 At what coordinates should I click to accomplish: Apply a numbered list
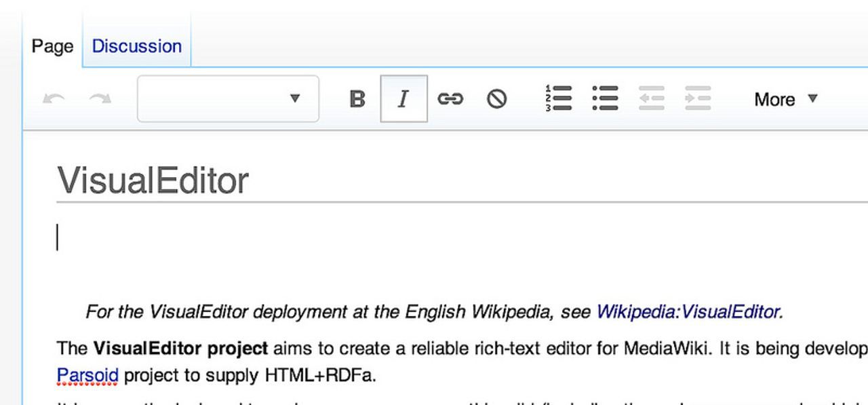pyautogui.click(x=559, y=98)
